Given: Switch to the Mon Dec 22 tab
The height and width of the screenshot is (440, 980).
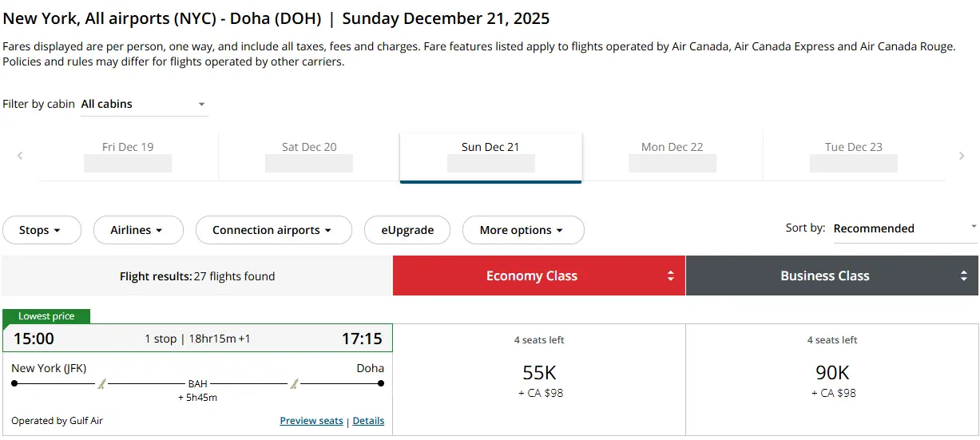Looking at the screenshot, I should pos(673,157).
